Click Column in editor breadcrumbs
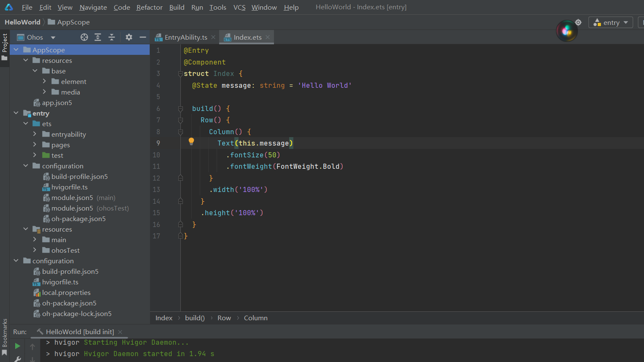This screenshot has width=644, height=362. [x=256, y=318]
